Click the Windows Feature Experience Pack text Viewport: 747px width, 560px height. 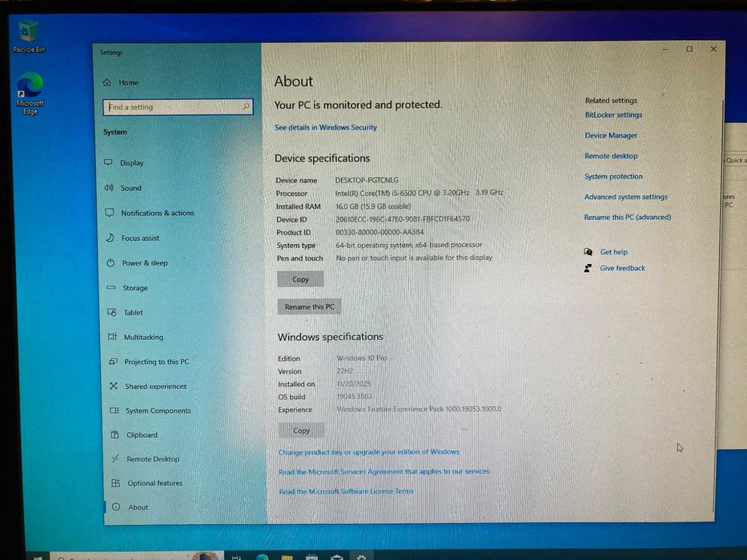click(x=419, y=409)
